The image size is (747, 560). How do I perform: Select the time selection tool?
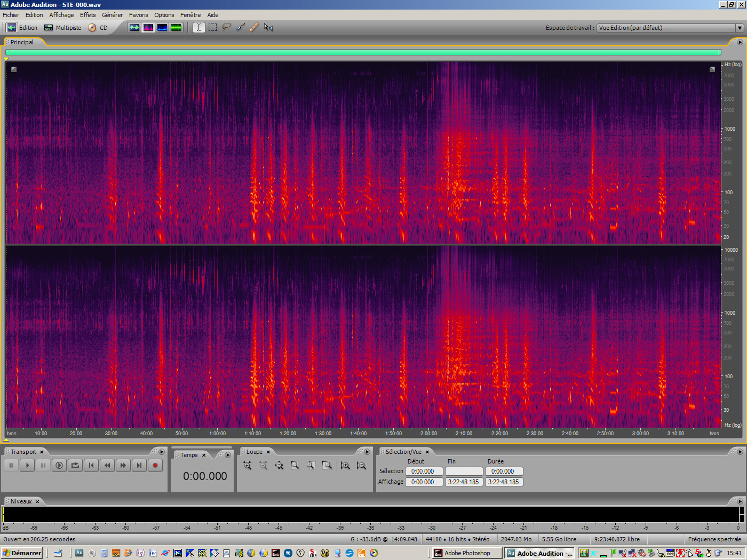tap(198, 27)
